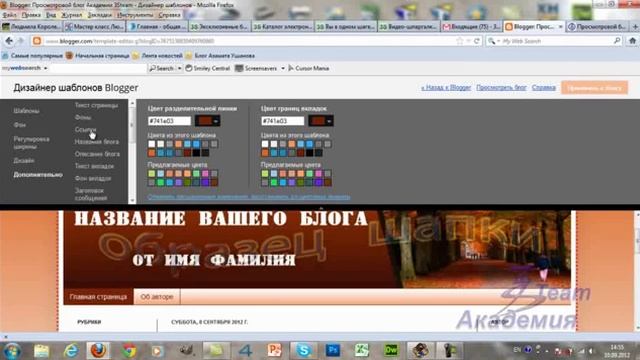Open Dreamweaver from the taskbar
The width and height of the screenshot is (640, 360).
point(391,351)
